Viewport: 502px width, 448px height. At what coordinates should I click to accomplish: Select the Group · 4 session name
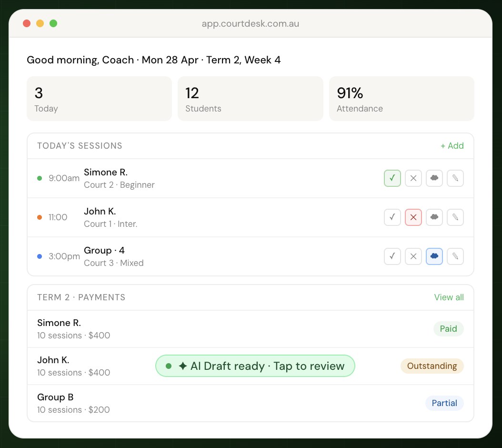coord(104,251)
